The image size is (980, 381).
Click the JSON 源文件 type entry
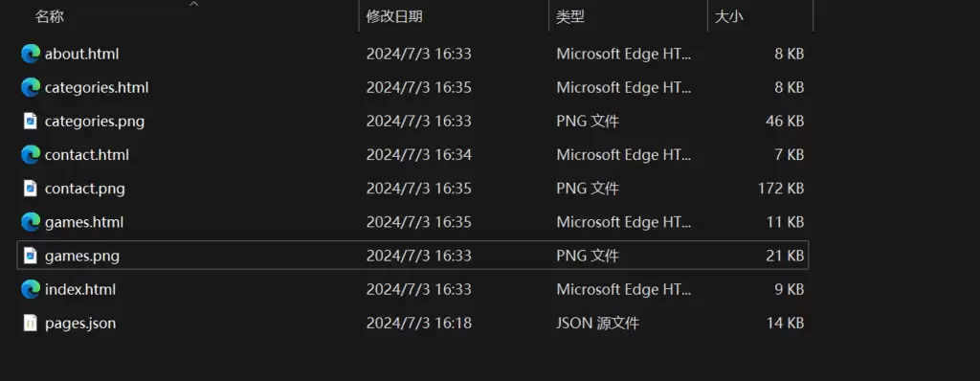click(598, 324)
